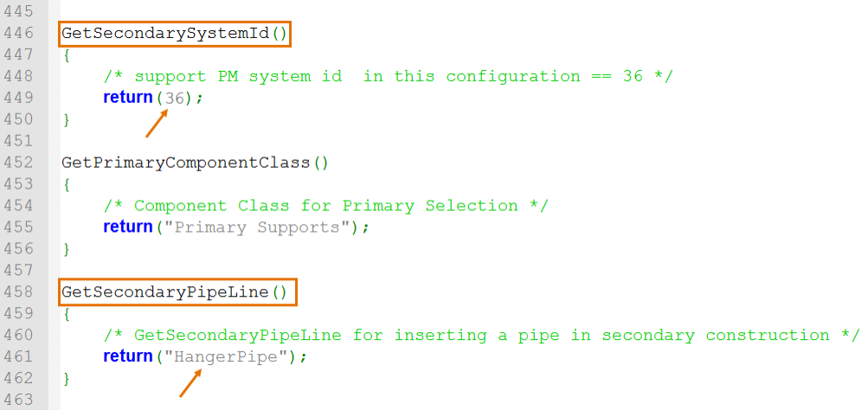Click line number 446 in the gutter
This screenshot has width=868, height=410.
[x=17, y=34]
